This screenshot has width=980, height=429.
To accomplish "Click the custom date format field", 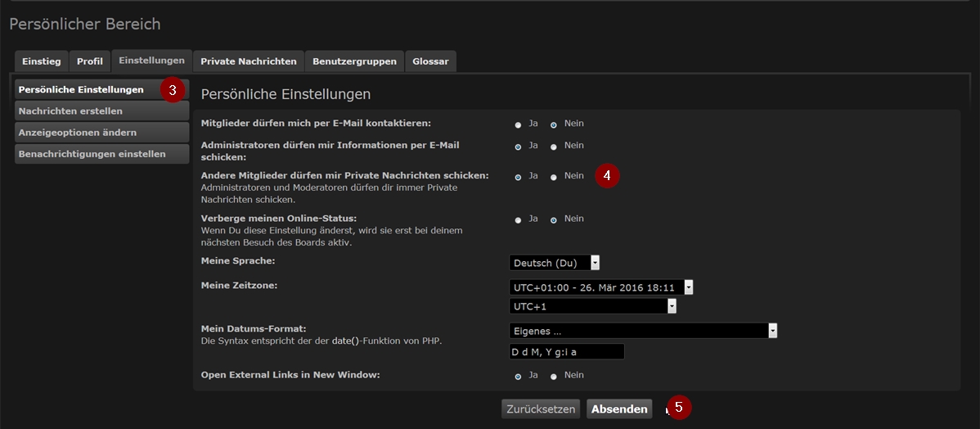I will [x=567, y=351].
